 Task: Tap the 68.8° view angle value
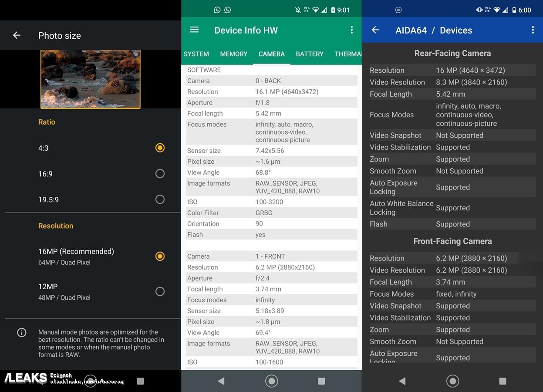pos(263,172)
